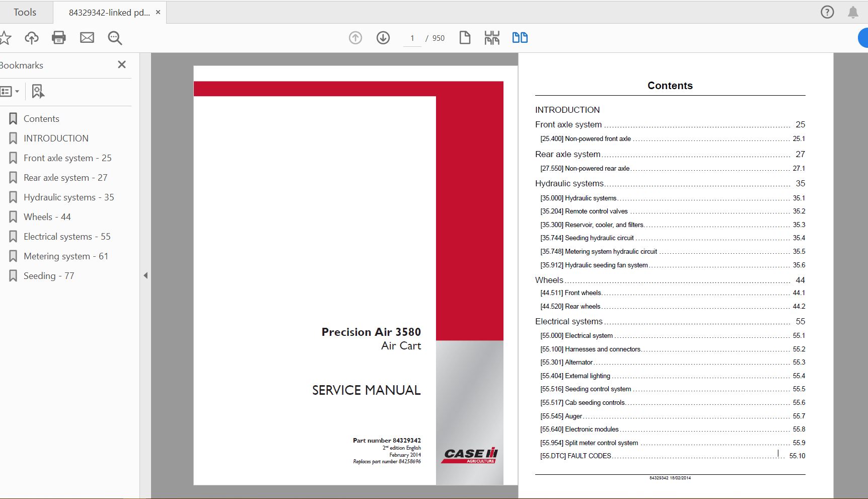This screenshot has height=499, width=868.
Task: Open bookmark options dropdown menu
Action: pos(10,92)
